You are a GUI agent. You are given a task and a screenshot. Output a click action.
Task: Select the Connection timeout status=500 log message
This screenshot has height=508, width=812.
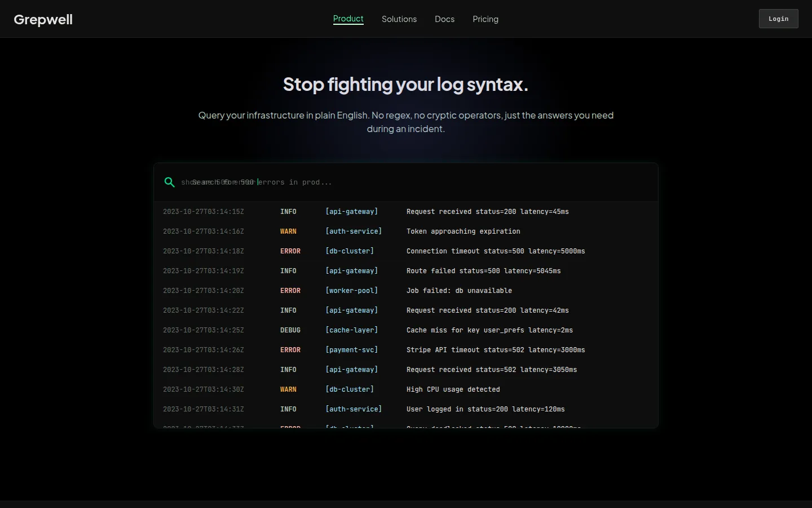[x=496, y=251]
